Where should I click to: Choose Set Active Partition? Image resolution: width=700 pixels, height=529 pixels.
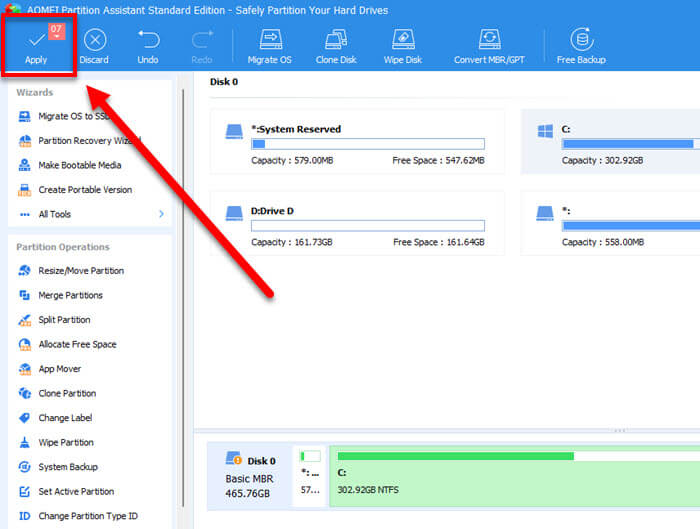pos(66,492)
